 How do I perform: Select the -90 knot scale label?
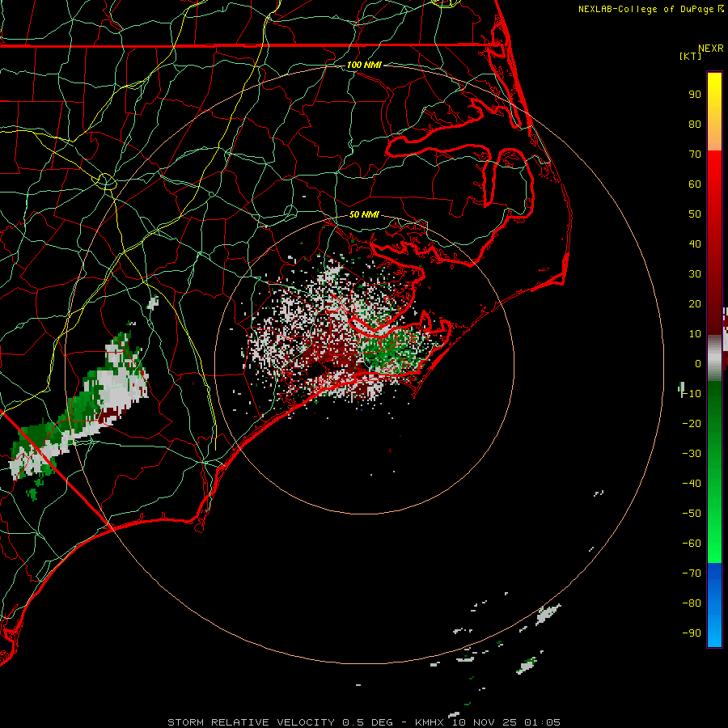point(692,633)
